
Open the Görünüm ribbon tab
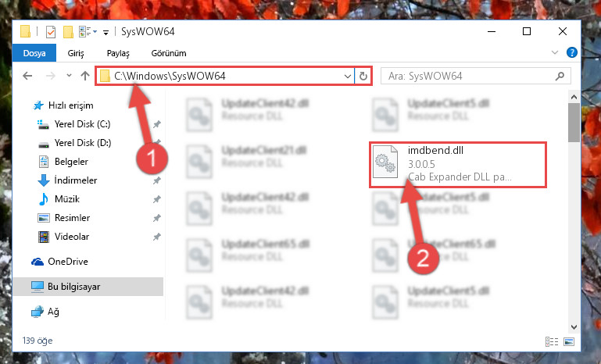coord(169,53)
